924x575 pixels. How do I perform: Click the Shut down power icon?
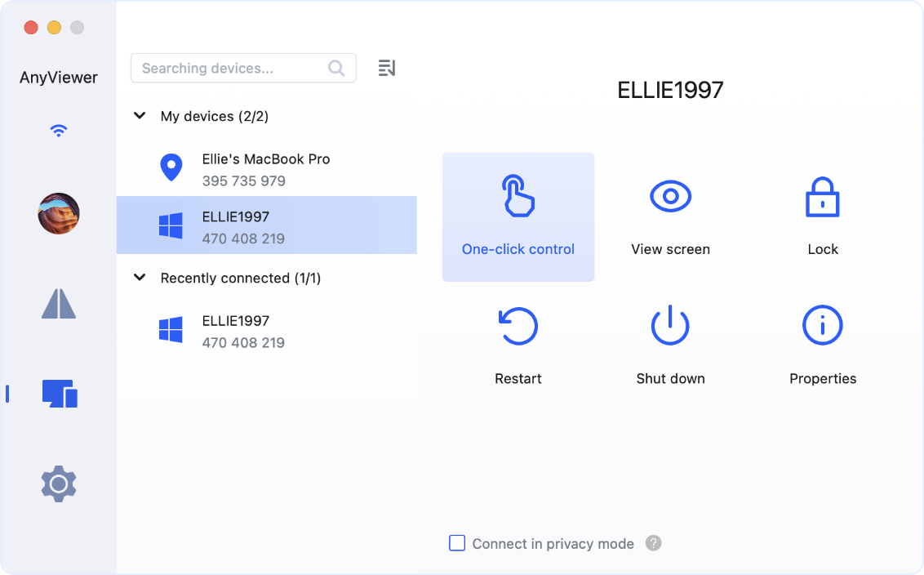(x=670, y=326)
